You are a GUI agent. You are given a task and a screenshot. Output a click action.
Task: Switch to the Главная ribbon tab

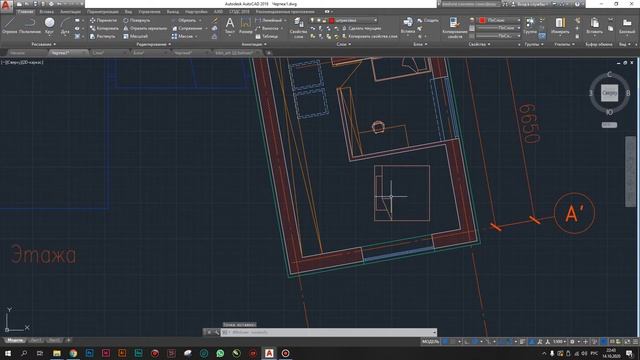click(x=25, y=12)
